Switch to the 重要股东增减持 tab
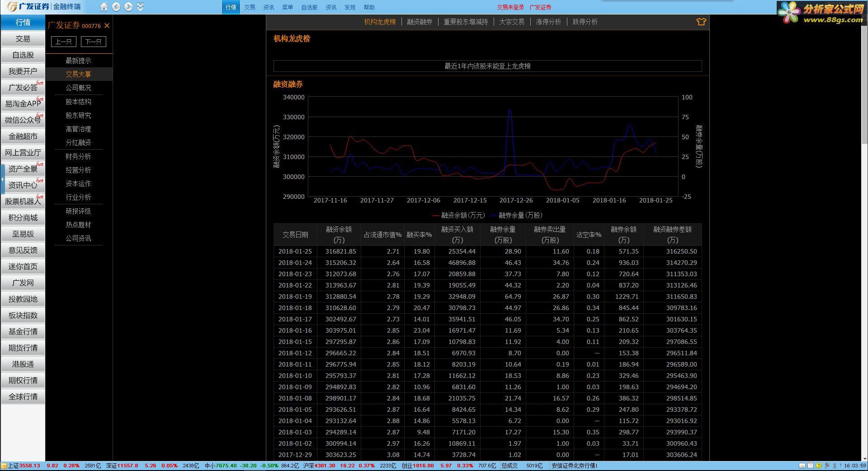 [x=466, y=22]
